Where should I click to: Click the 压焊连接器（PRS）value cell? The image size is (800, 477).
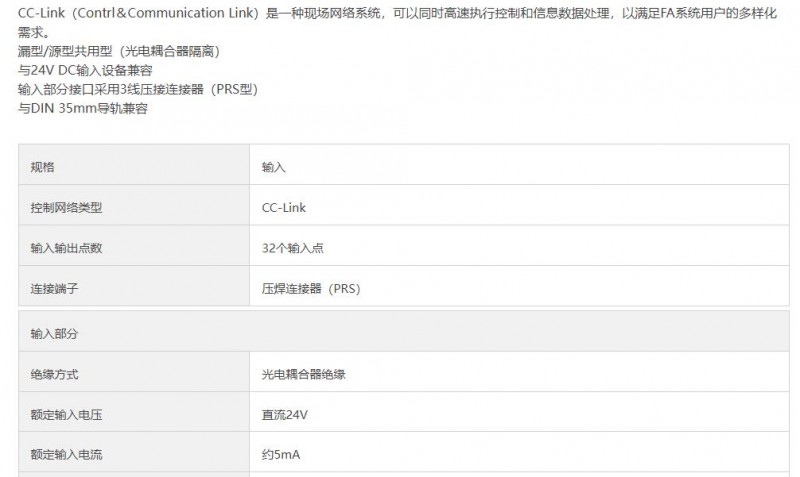519,286
